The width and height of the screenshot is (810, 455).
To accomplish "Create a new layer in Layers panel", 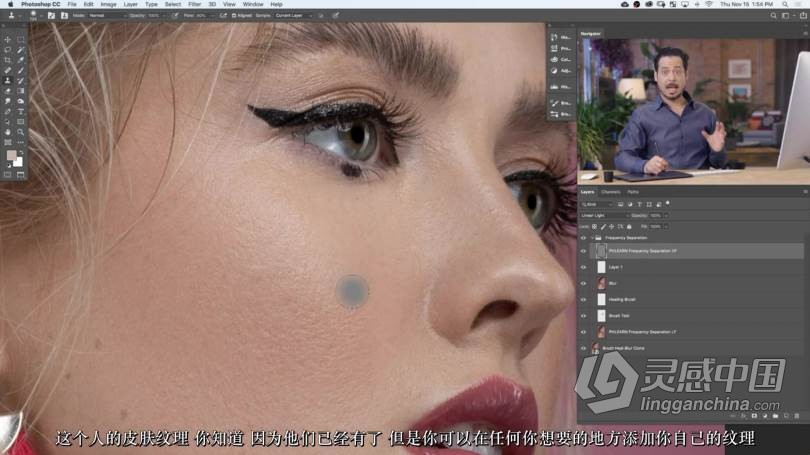I will pos(786,416).
